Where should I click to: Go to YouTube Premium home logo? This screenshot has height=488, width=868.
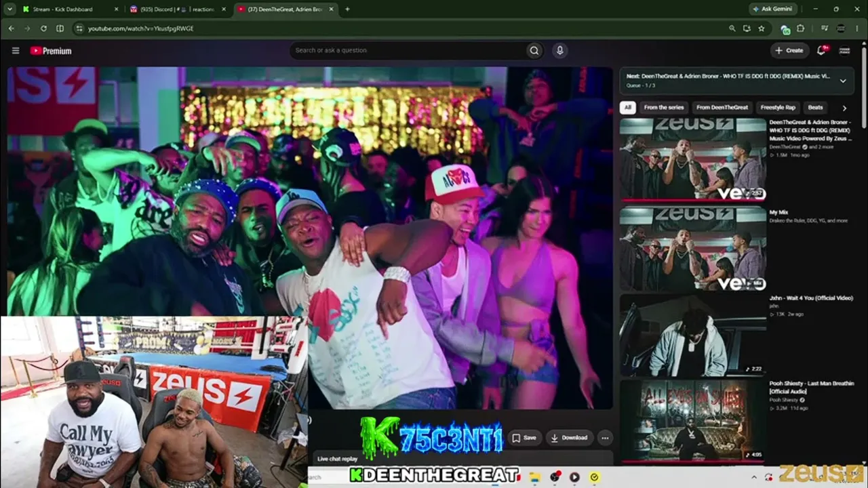point(51,50)
